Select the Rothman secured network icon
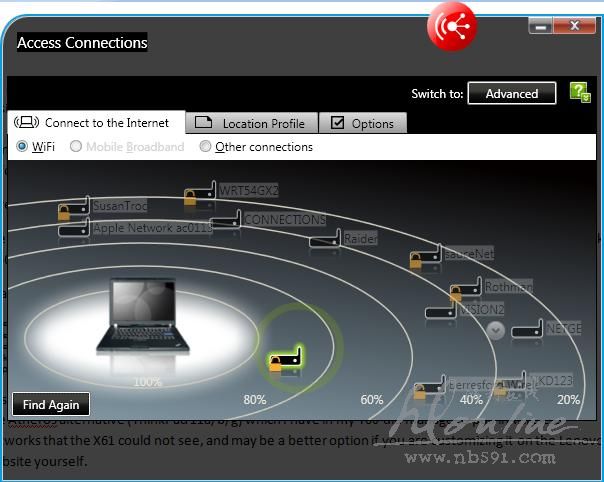Screen dimensions: 604x482 (x=466, y=289)
